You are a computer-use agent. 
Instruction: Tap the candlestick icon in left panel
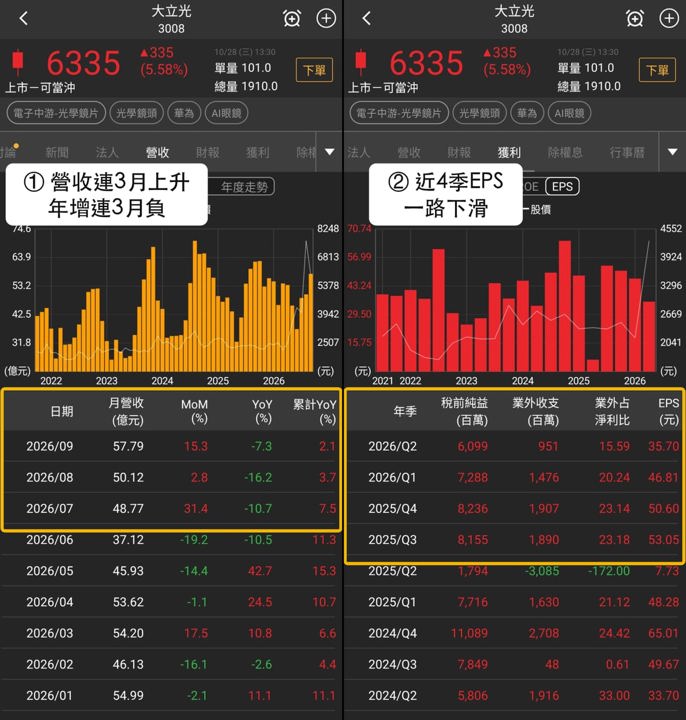point(18,62)
